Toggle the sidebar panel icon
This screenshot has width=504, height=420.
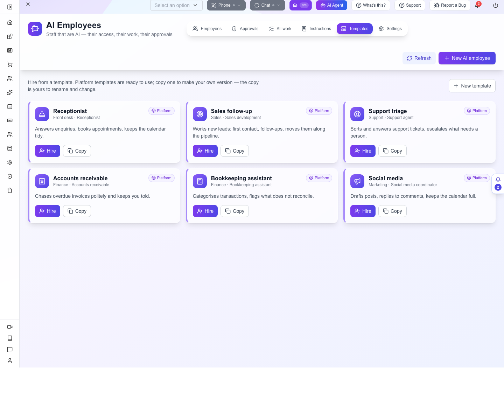pyautogui.click(x=10, y=7)
